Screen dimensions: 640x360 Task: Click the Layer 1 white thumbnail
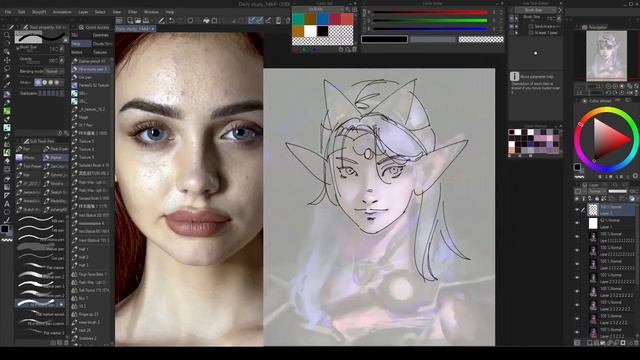(593, 223)
